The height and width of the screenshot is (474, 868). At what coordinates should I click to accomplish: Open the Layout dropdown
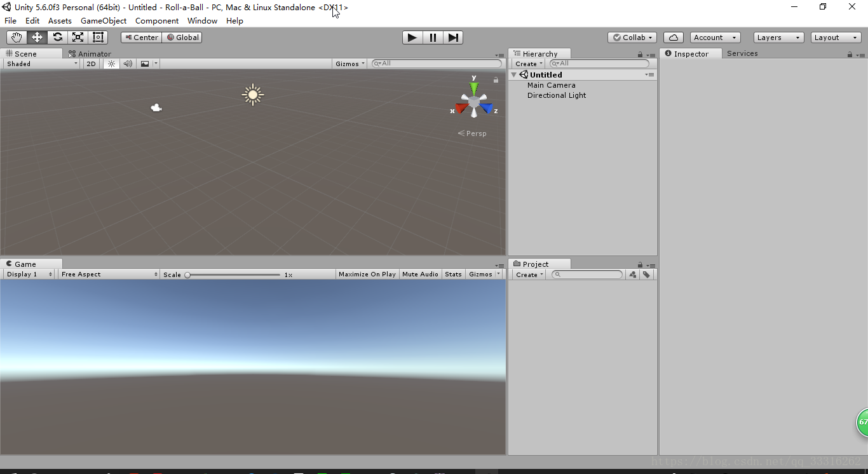(836, 37)
